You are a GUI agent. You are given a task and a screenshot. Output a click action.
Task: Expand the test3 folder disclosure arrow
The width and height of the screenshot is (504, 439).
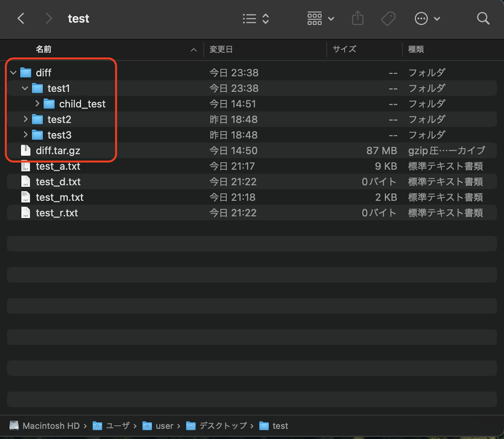tap(25, 135)
